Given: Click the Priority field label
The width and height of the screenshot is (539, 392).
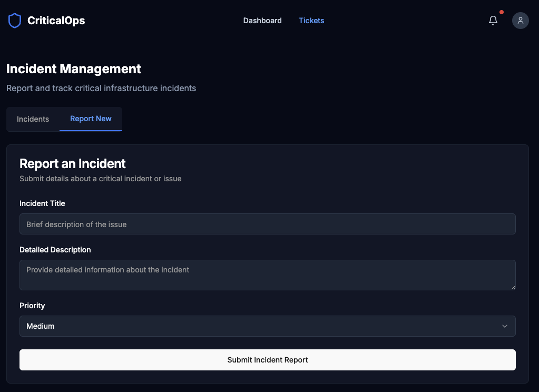Looking at the screenshot, I should tap(32, 306).
